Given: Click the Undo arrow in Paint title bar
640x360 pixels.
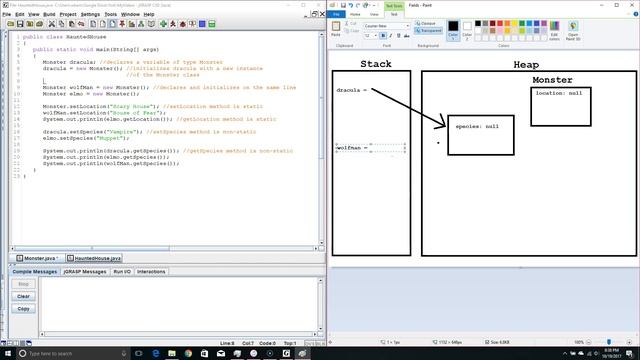Looking at the screenshot, I should tap(351, 5).
